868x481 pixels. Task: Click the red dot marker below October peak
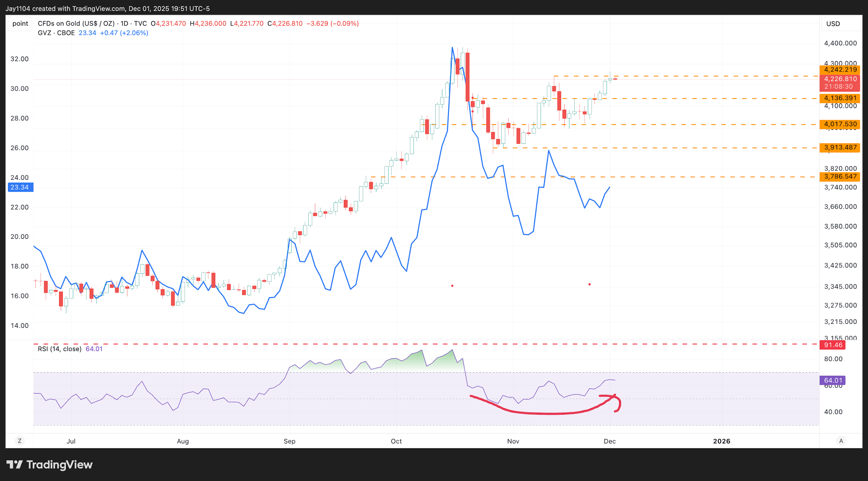point(452,286)
